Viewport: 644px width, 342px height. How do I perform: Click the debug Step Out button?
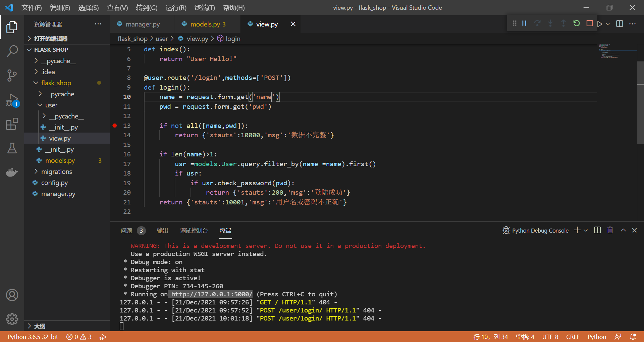click(563, 23)
